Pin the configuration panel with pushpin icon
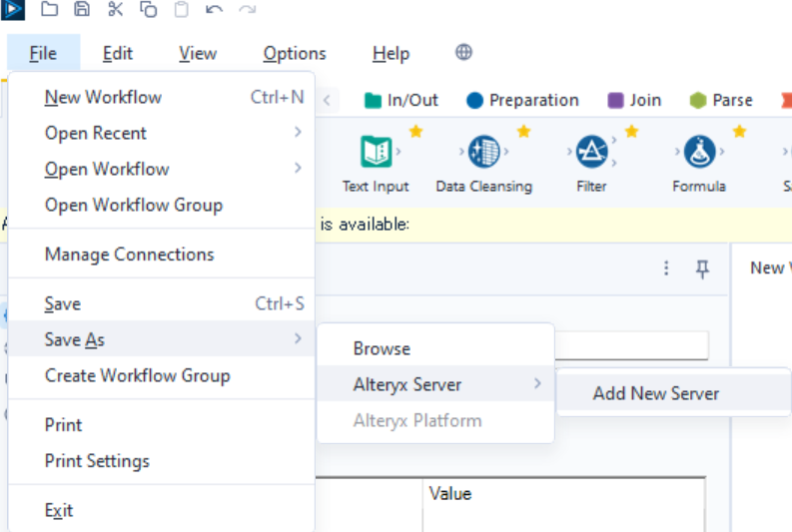792x532 pixels. coord(702,268)
